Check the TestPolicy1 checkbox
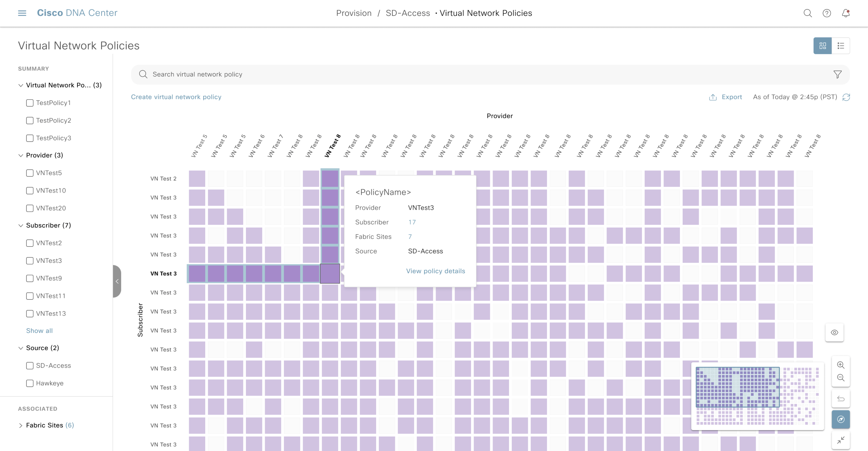This screenshot has height=451, width=868. click(30, 103)
